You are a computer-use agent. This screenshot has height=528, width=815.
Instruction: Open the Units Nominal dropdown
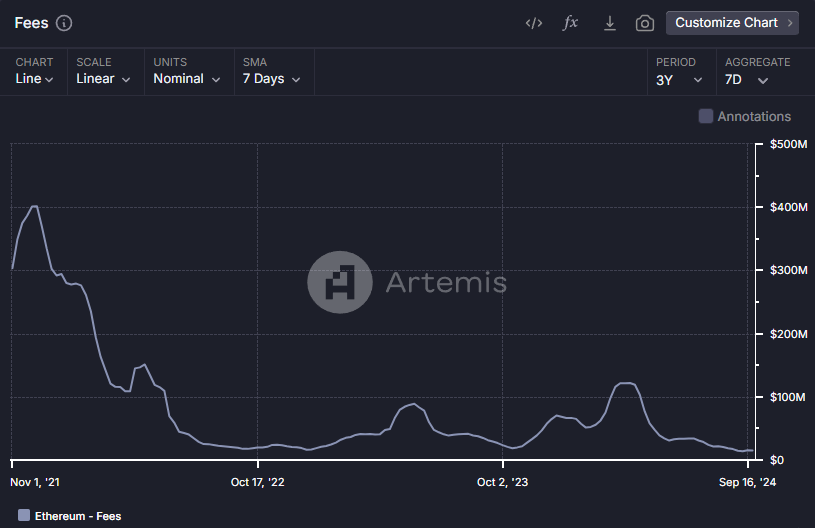click(x=187, y=79)
